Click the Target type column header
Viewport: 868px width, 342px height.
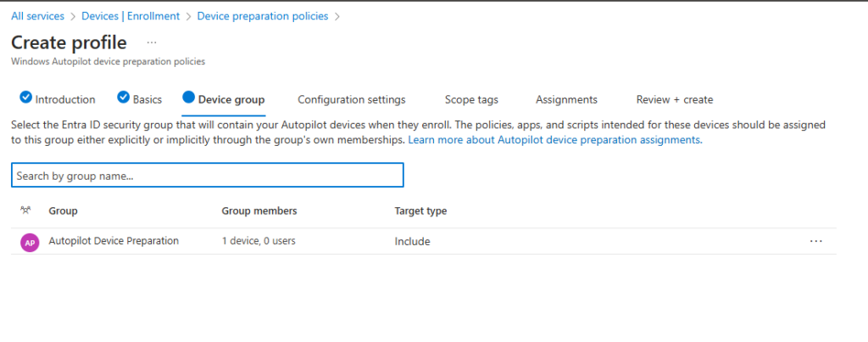coord(420,210)
